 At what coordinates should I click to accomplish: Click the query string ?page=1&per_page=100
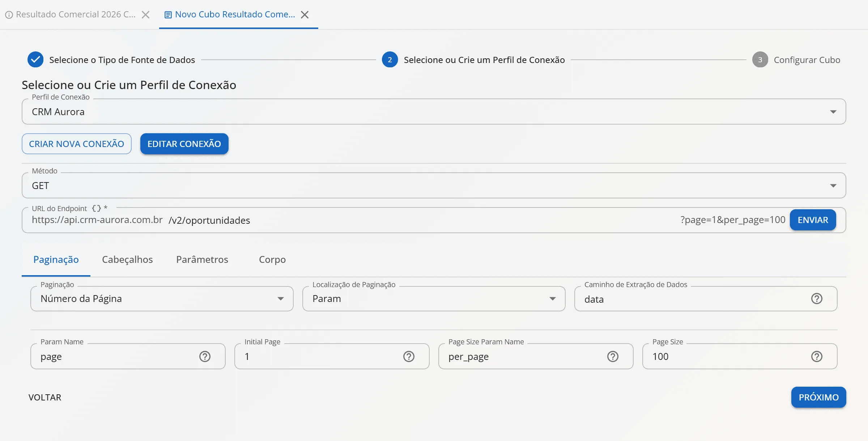point(733,220)
